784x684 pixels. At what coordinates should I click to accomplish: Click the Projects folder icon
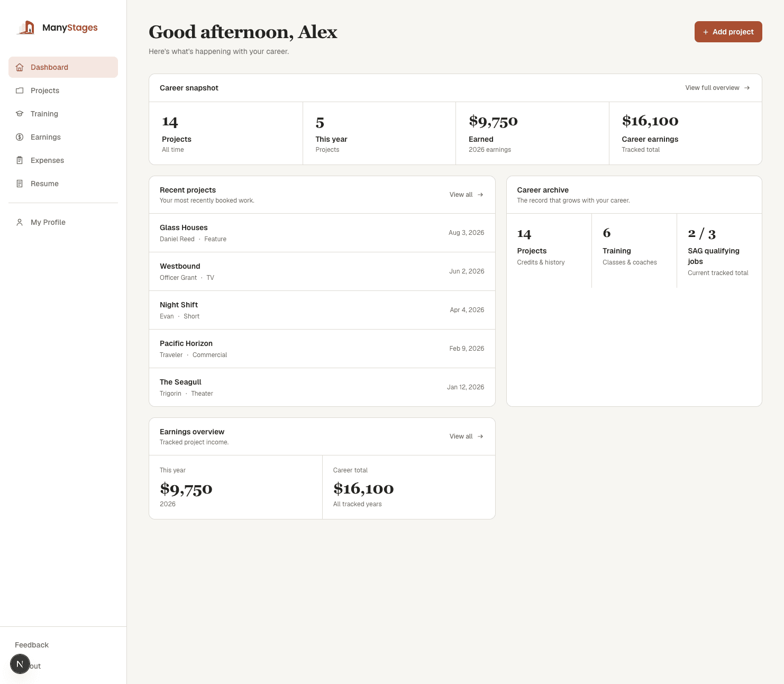point(20,90)
